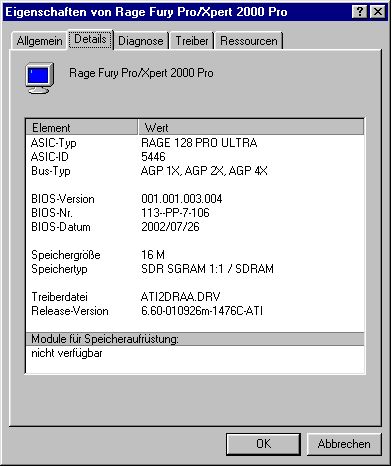Click the value 6.60-010926m-1476C-ATI
This screenshot has height=466, width=392.
pos(202,311)
